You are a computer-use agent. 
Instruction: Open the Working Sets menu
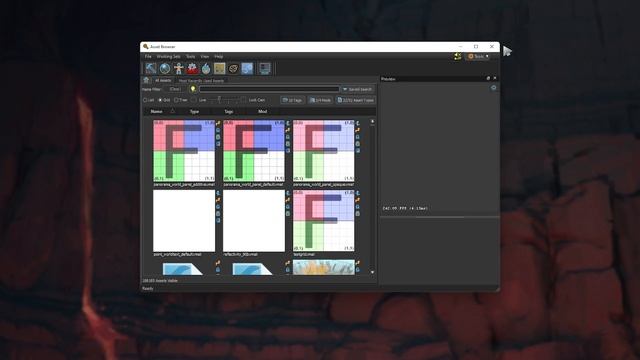point(168,56)
